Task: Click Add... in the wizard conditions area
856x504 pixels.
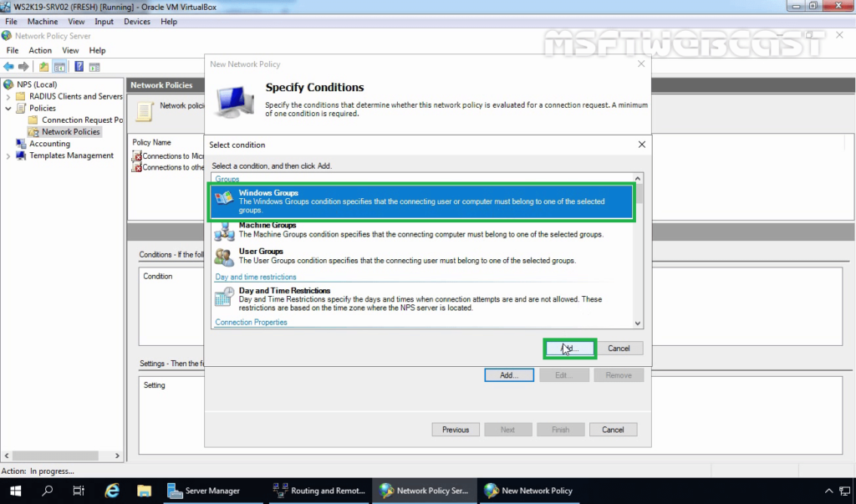Action: [x=509, y=375]
